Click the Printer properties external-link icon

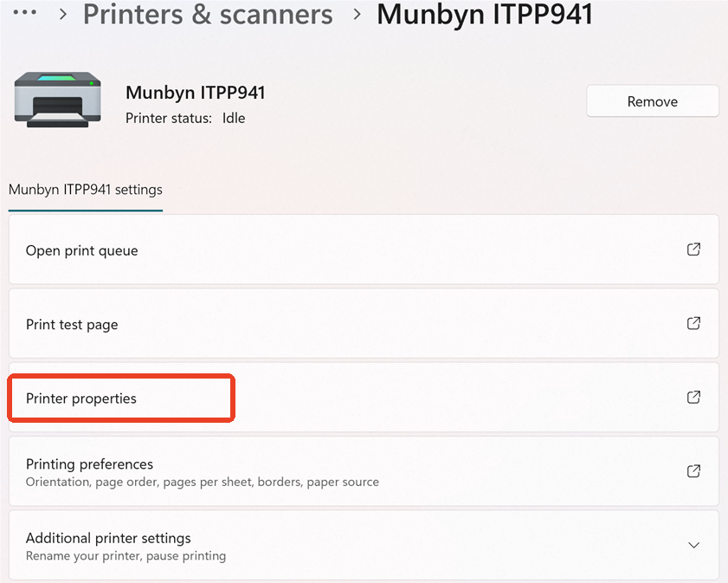click(693, 397)
